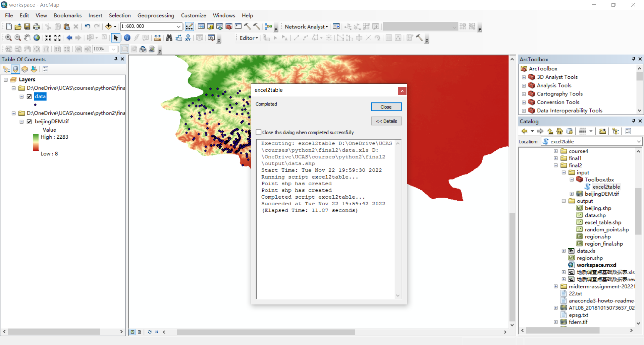The image size is (644, 345).
Task: Open the Add Data button
Action: click(x=108, y=26)
